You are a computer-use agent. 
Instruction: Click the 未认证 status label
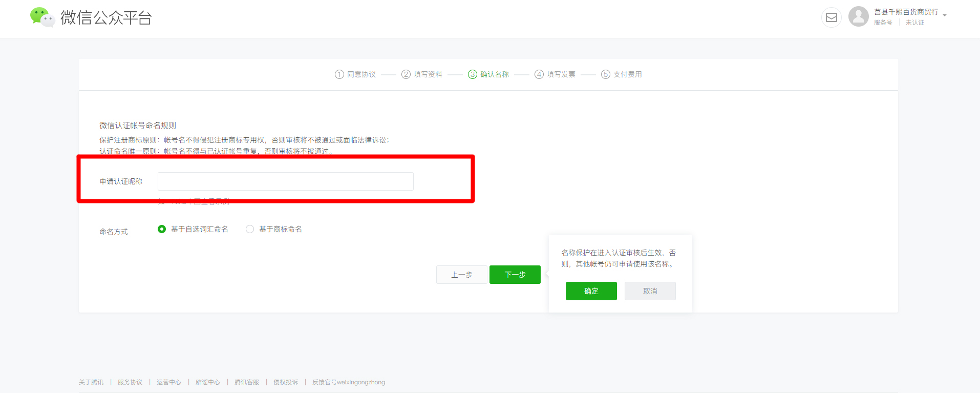[915, 23]
